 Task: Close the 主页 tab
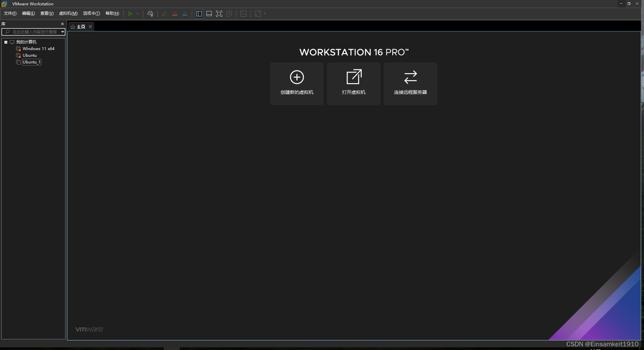[90, 27]
